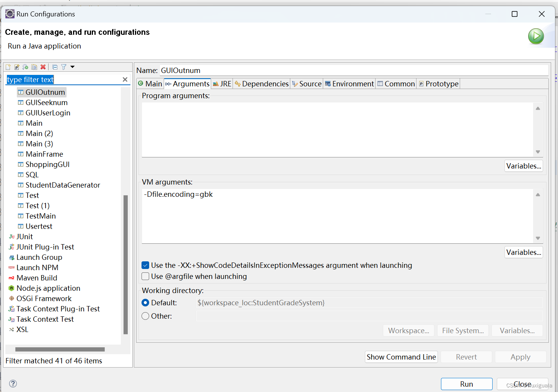Click Variables button under VM arguments
The image size is (558, 392).
click(x=524, y=252)
